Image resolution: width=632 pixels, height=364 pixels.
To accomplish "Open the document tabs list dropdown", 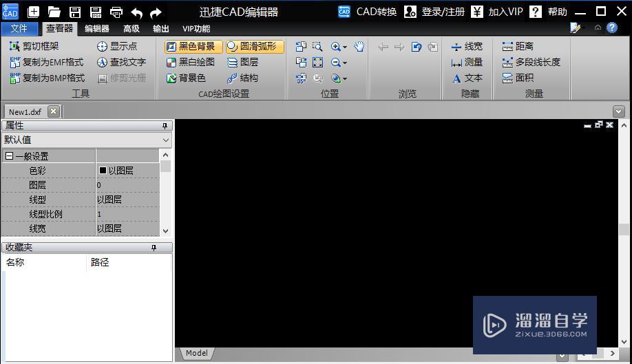I will click(619, 111).
